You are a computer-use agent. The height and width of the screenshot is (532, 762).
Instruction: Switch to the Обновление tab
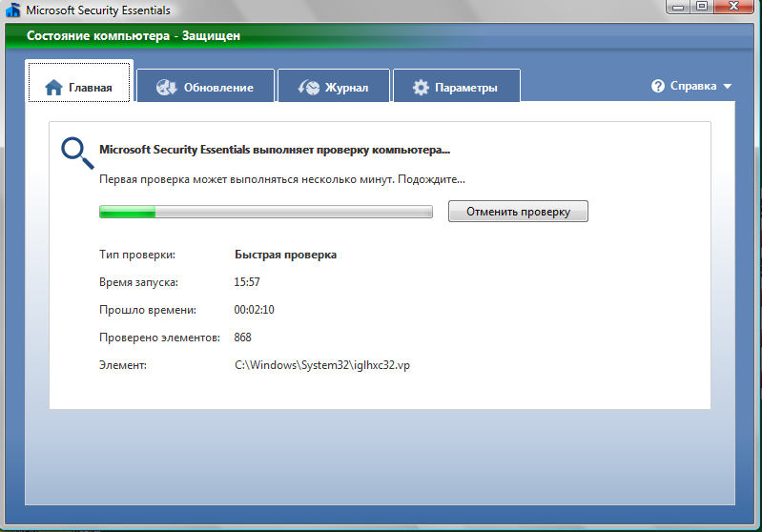206,86
